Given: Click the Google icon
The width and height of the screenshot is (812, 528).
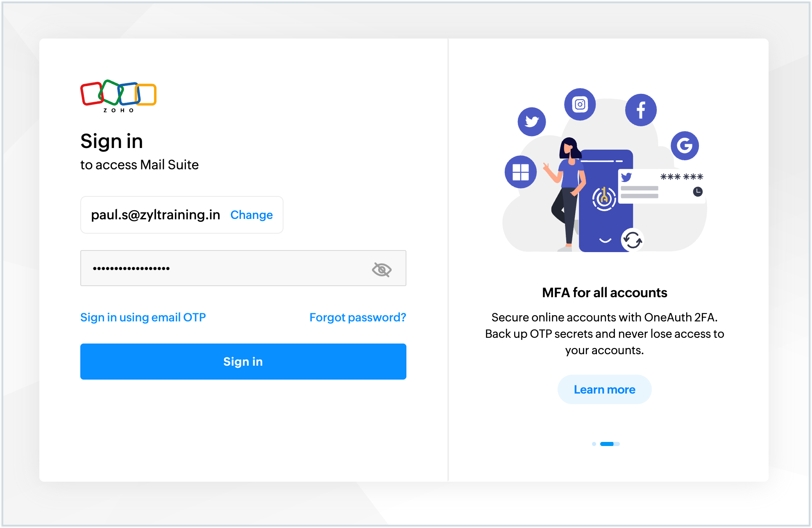Looking at the screenshot, I should tap(685, 146).
